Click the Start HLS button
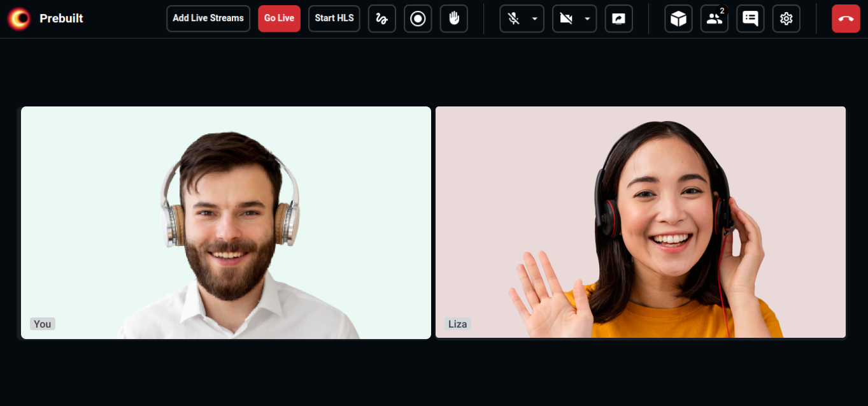 point(334,18)
